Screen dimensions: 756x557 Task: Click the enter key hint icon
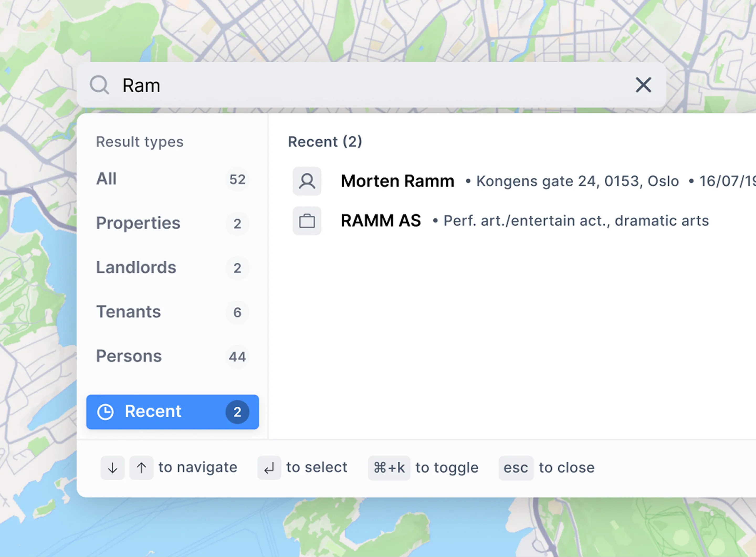point(269,468)
